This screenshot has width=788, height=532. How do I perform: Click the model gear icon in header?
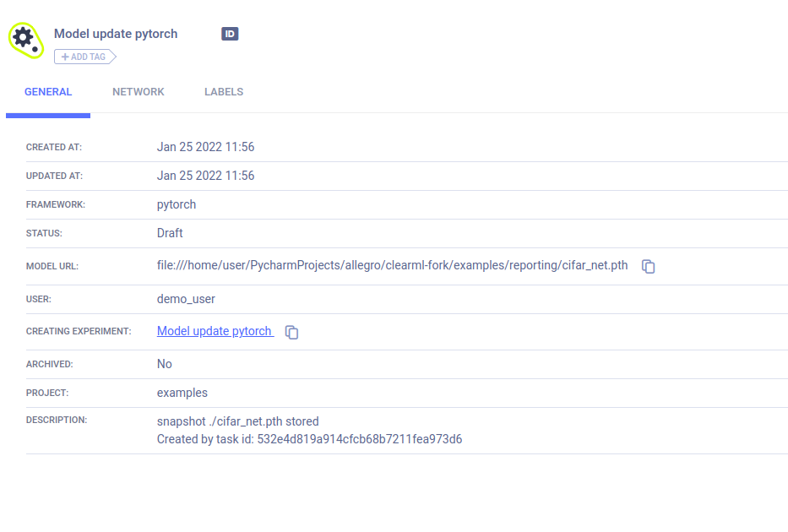(x=25, y=40)
